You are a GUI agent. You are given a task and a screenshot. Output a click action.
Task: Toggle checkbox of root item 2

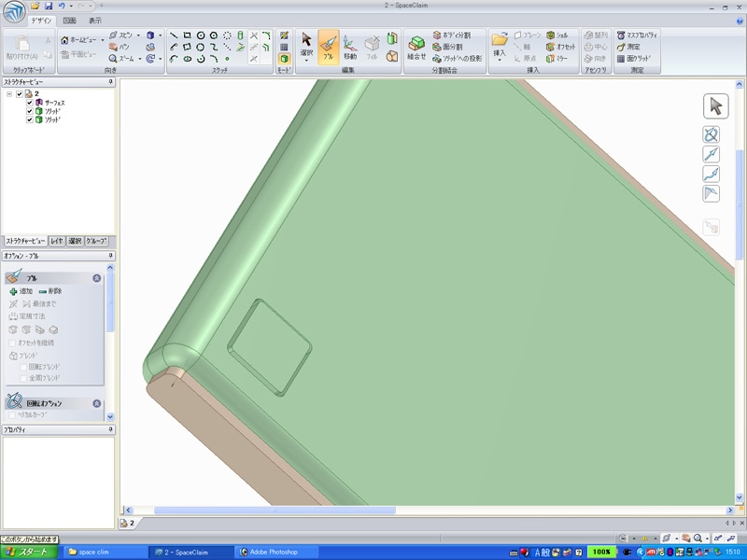tap(20, 93)
